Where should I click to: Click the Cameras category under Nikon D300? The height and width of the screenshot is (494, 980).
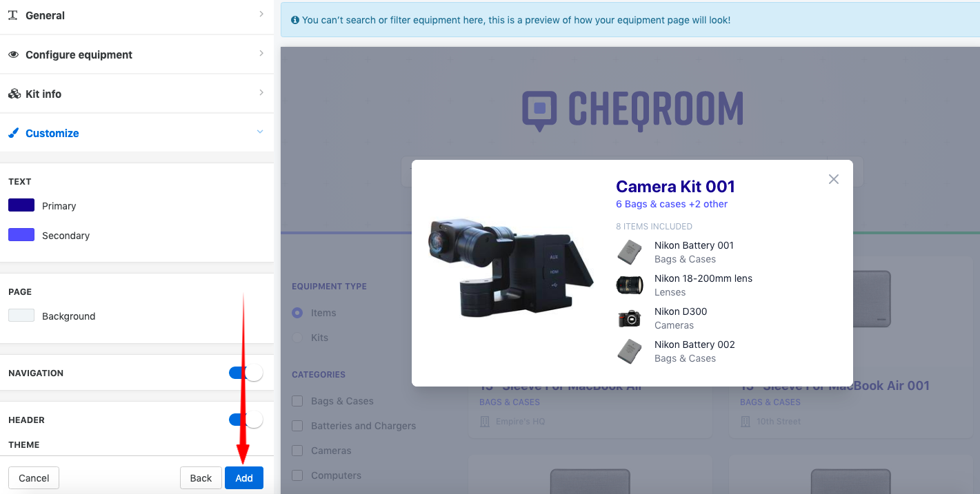point(674,325)
